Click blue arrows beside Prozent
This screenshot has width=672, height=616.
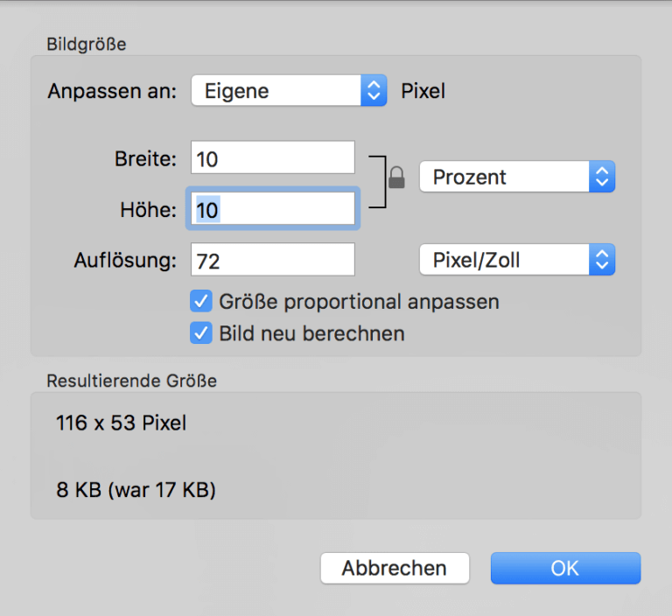602,177
